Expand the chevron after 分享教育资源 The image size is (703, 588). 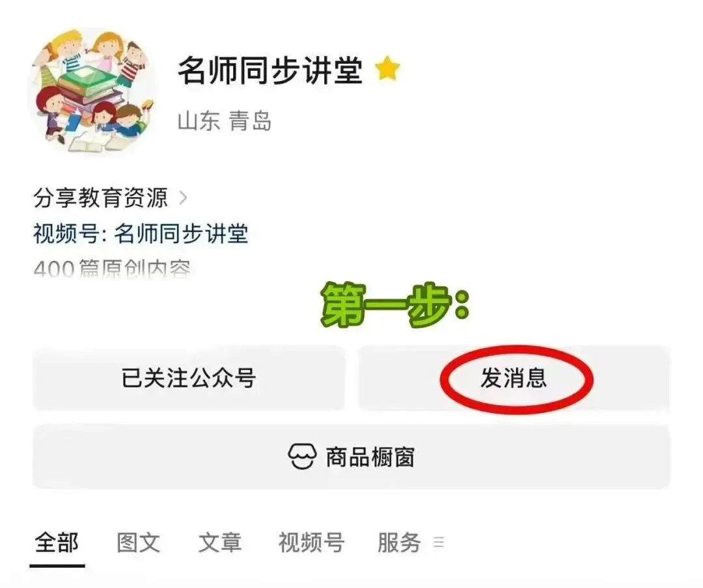pos(183,198)
